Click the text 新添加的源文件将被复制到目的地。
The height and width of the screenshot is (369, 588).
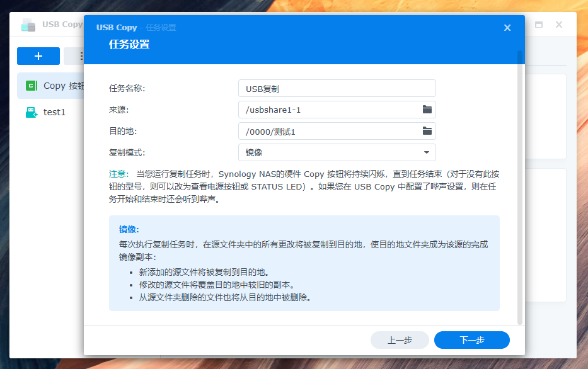pyautogui.click(x=204, y=272)
